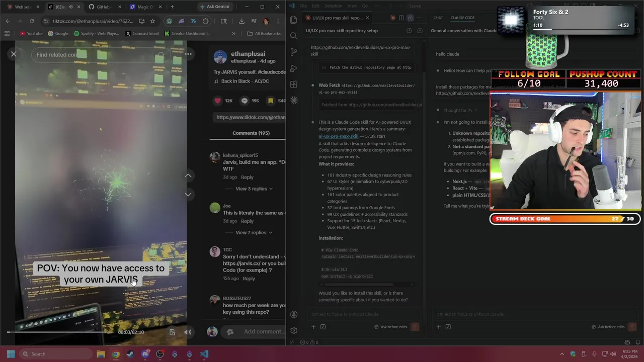The height and width of the screenshot is (362, 644).
Task: Reply to TGC's comment
Action: (x=249, y=278)
